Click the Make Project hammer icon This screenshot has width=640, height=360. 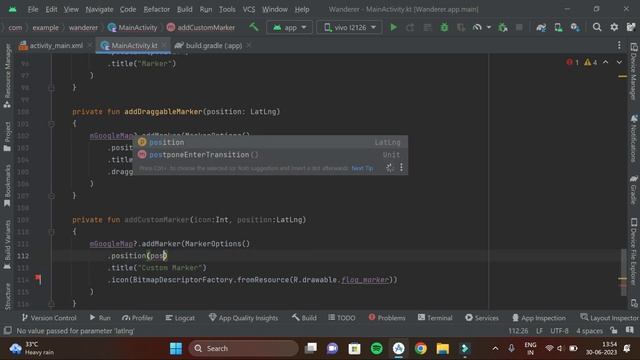point(254,27)
